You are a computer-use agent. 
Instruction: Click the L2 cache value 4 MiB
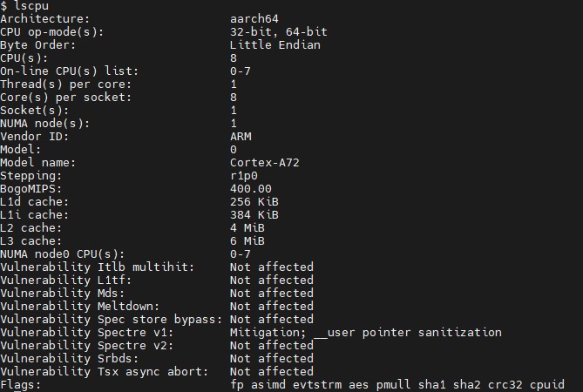pos(247,227)
